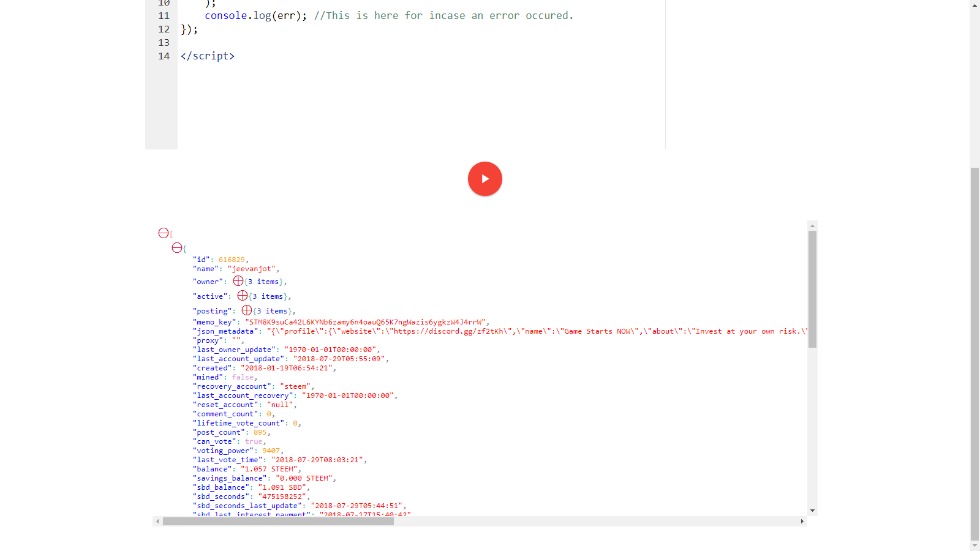980x551 pixels.
Task: Click the JSON output vertical scrollbar thumb
Action: coord(812,289)
